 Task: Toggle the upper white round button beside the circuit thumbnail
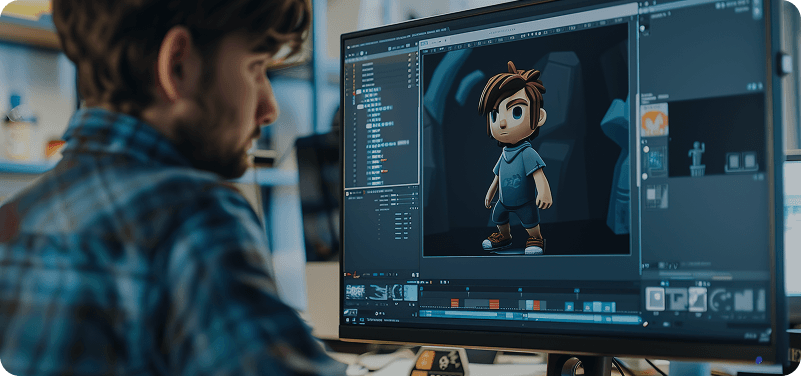point(646,149)
